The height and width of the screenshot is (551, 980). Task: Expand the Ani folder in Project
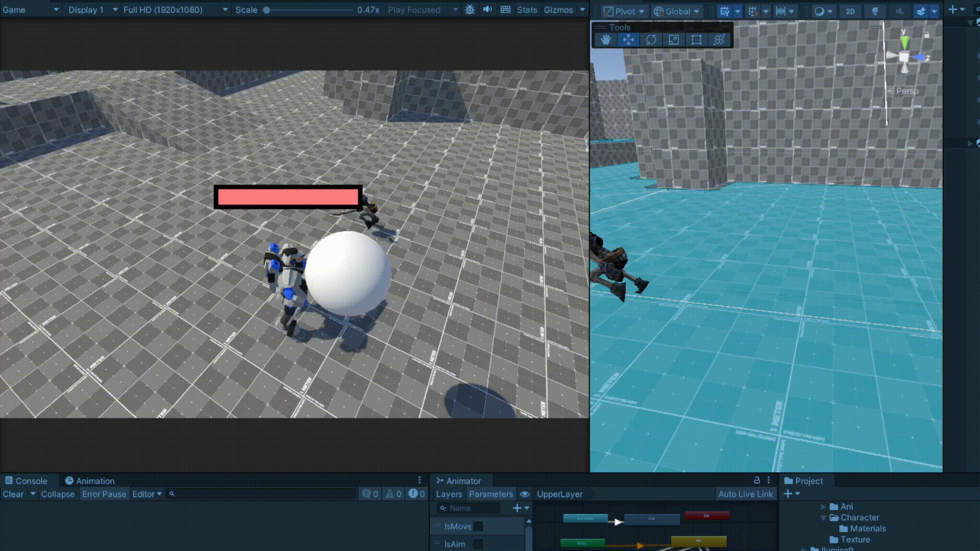[823, 507]
